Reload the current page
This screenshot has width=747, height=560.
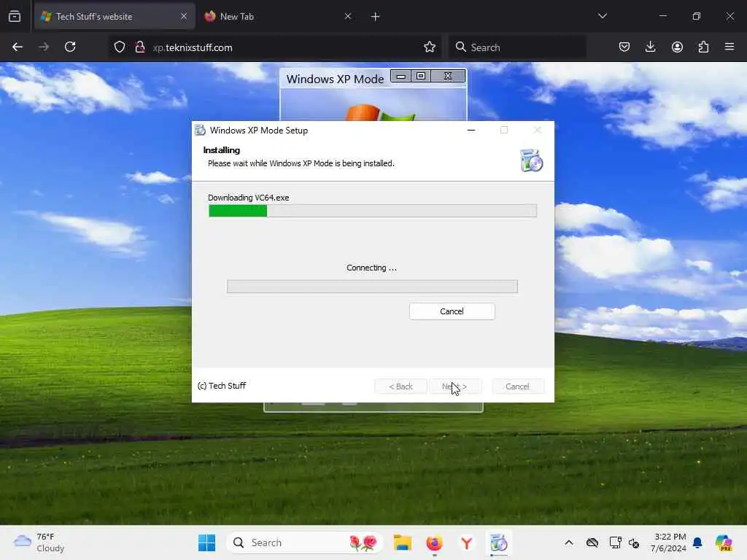tap(70, 47)
